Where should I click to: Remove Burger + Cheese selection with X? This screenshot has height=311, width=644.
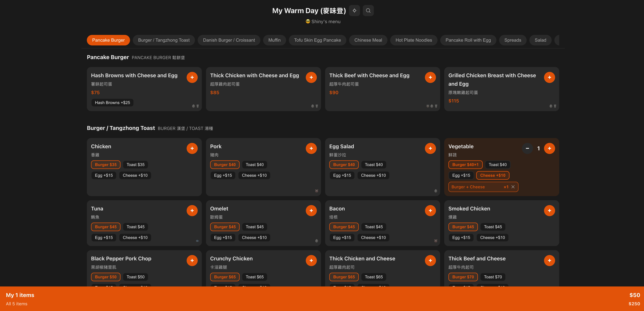click(513, 187)
